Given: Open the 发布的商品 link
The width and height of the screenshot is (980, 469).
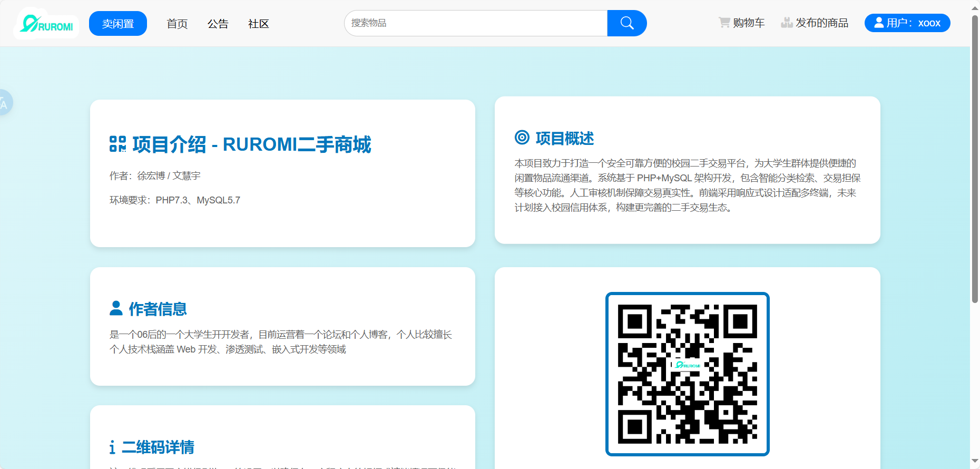Looking at the screenshot, I should [822, 23].
